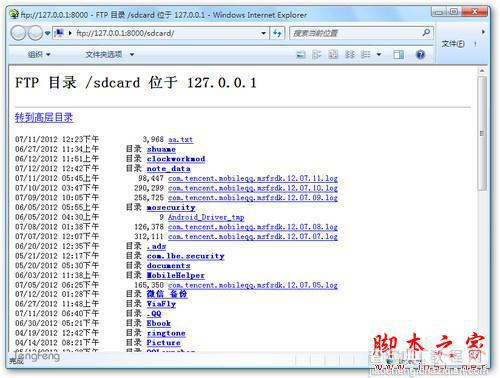Click file size 165,350 in listing

click(149, 285)
